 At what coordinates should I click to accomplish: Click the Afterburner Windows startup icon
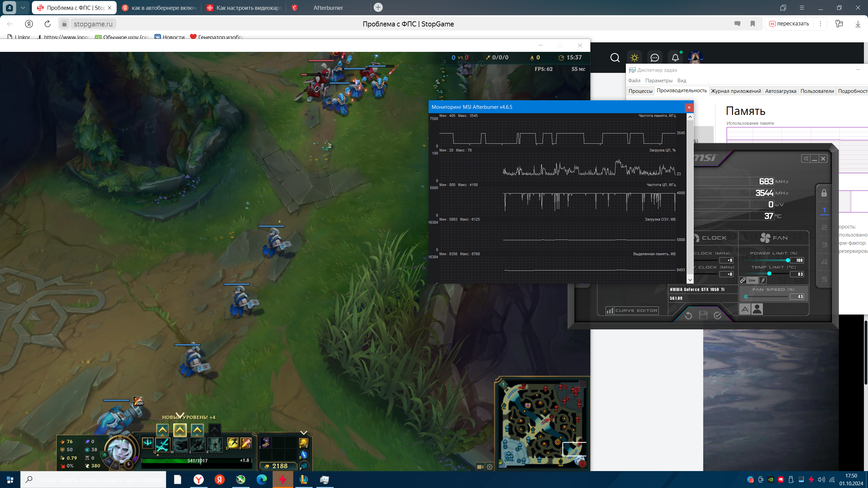point(806,159)
